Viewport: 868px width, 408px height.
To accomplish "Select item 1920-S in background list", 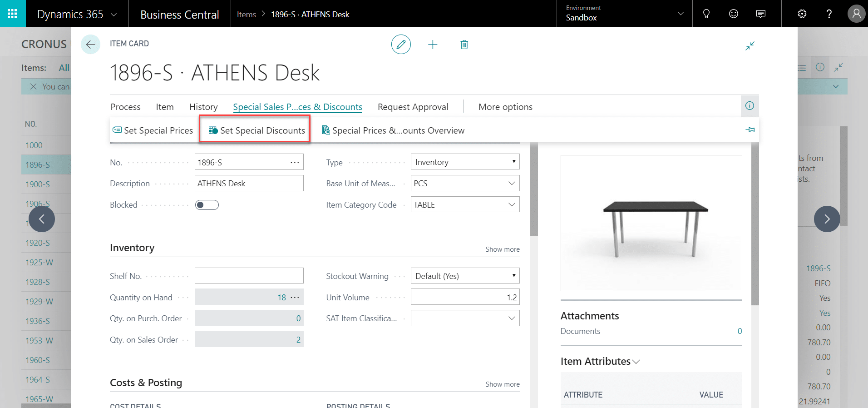I will pos(38,243).
